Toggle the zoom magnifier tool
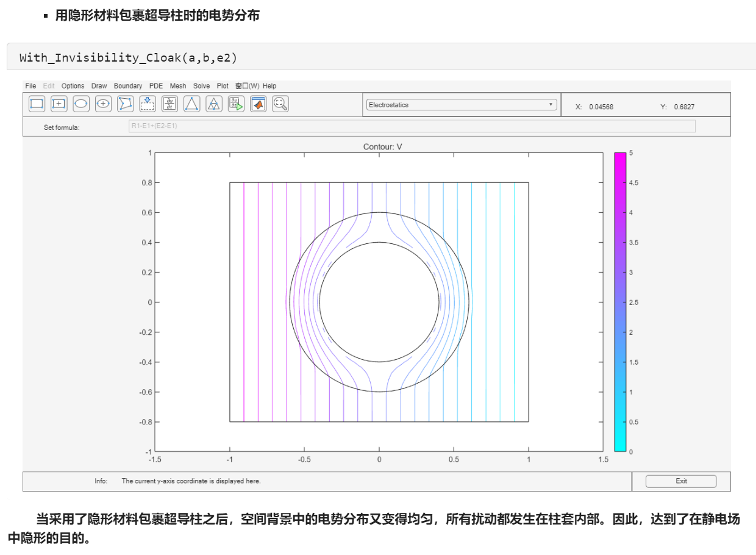This screenshot has height=555, width=756. [280, 104]
